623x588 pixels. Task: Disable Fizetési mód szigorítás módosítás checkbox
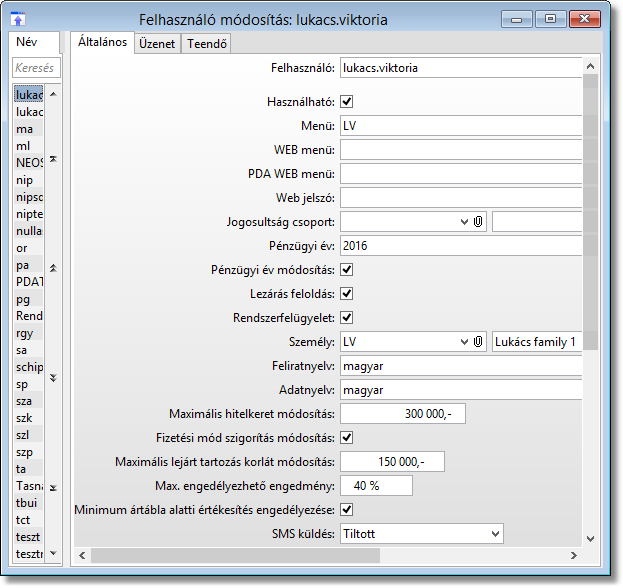tap(347, 437)
